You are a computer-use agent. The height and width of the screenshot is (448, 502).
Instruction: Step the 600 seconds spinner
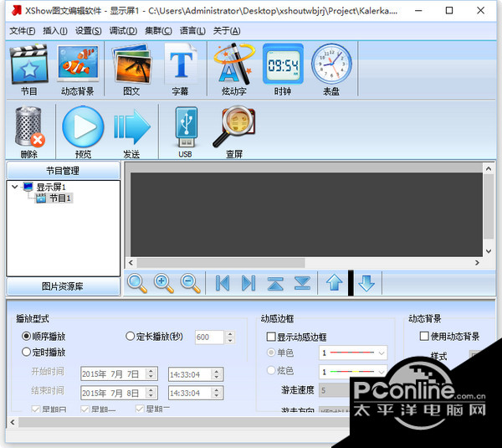pos(230,337)
